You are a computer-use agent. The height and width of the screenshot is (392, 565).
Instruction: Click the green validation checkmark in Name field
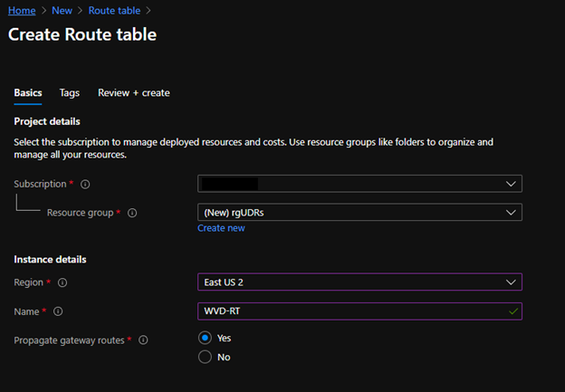513,311
